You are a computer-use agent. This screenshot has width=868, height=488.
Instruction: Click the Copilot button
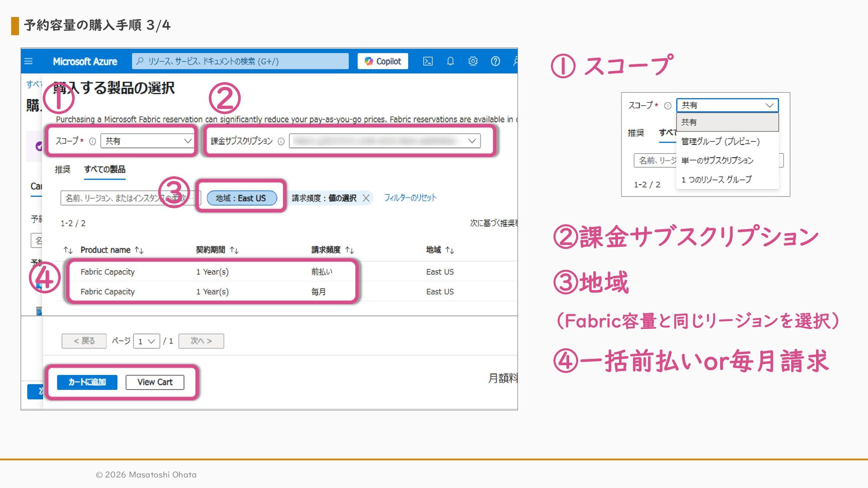coord(383,61)
